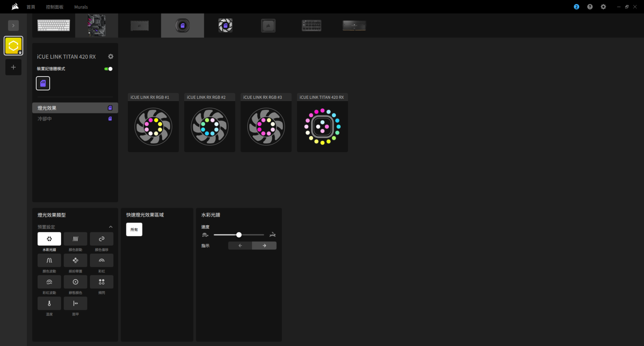Open iCUE LINK TITAN 420 RX device settings gear
The image size is (644, 346).
[x=111, y=57]
